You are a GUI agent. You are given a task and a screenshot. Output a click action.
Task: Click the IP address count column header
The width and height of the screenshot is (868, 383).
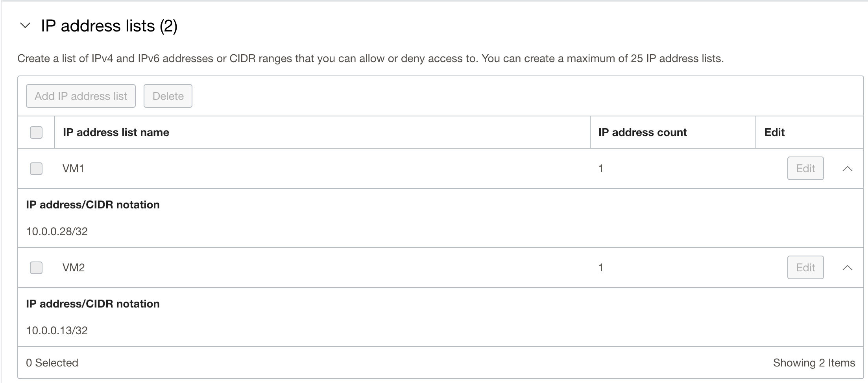(642, 133)
